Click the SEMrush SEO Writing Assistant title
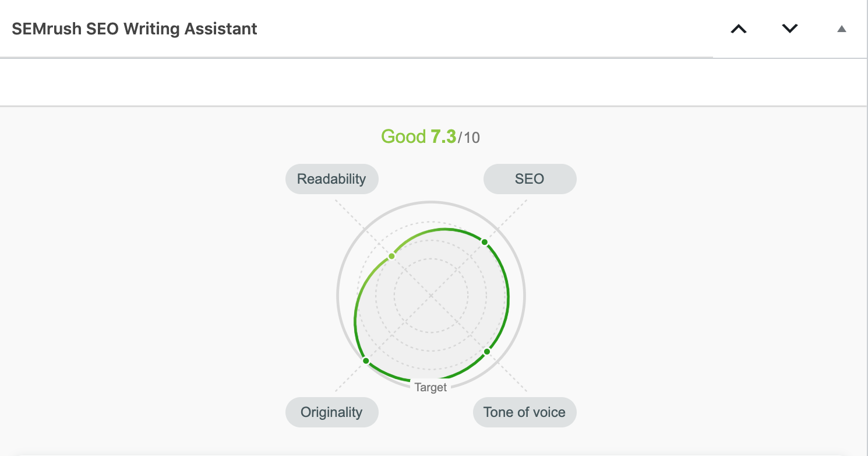 point(135,29)
